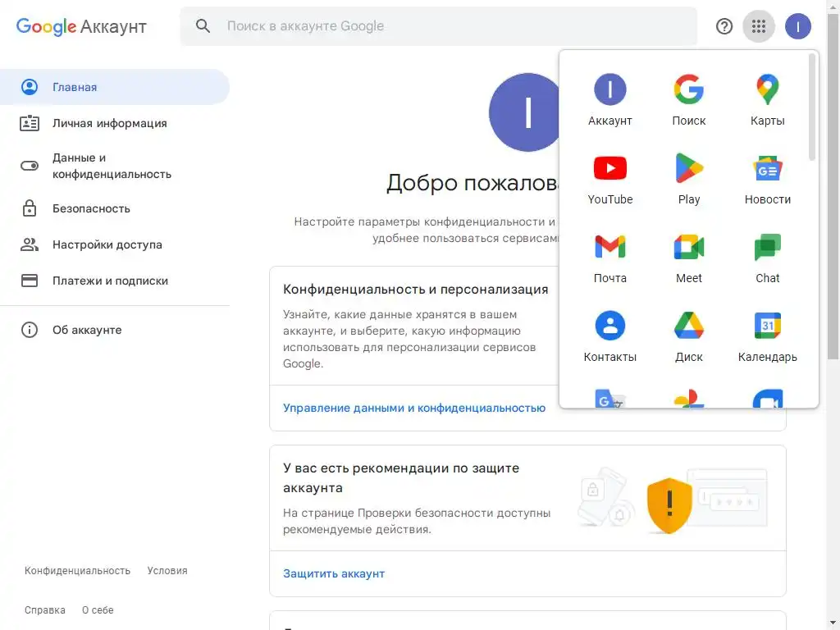Open Google Photos app icon
Screen dimensions: 840x630
688,399
